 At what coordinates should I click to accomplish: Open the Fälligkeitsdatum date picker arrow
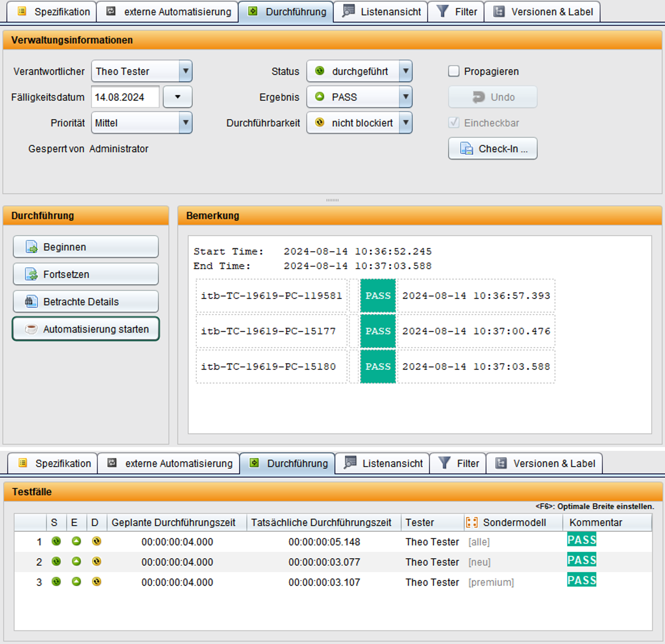pos(177,97)
